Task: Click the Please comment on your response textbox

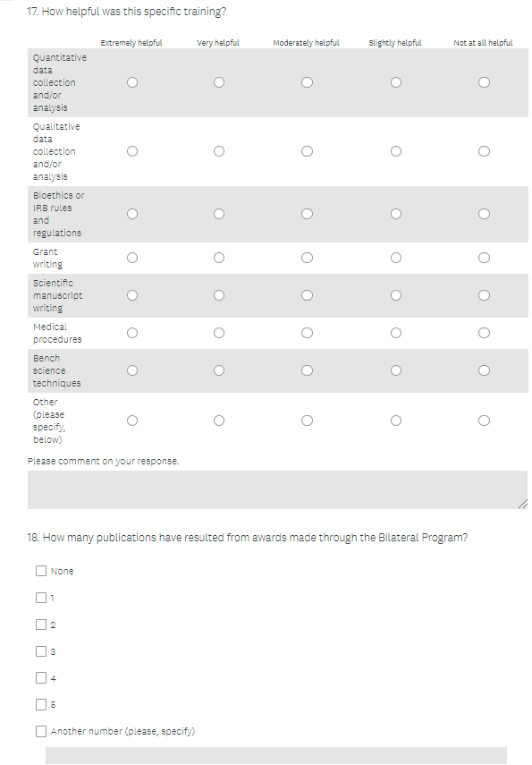Action: [x=277, y=489]
